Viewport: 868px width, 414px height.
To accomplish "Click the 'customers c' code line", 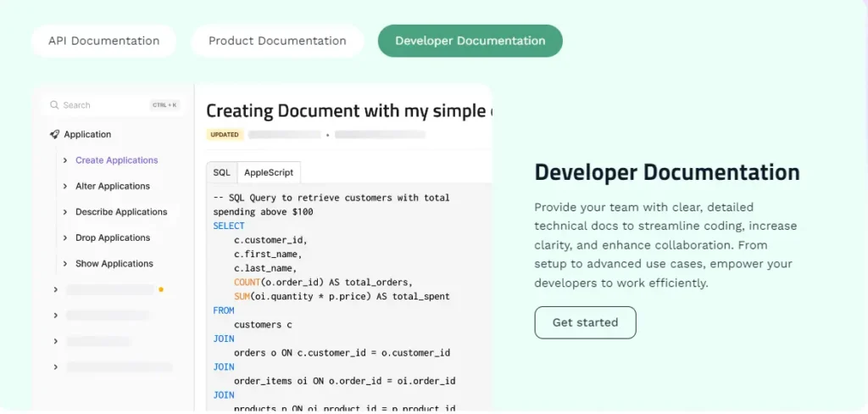I will (263, 325).
